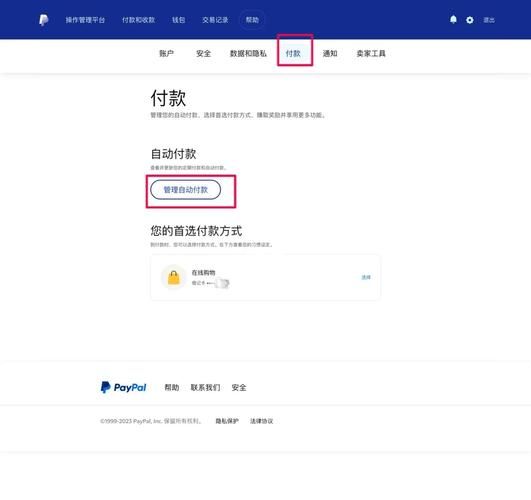The height and width of the screenshot is (500, 531).
Task: Click the 自动付款 section heading
Action: pyautogui.click(x=173, y=154)
